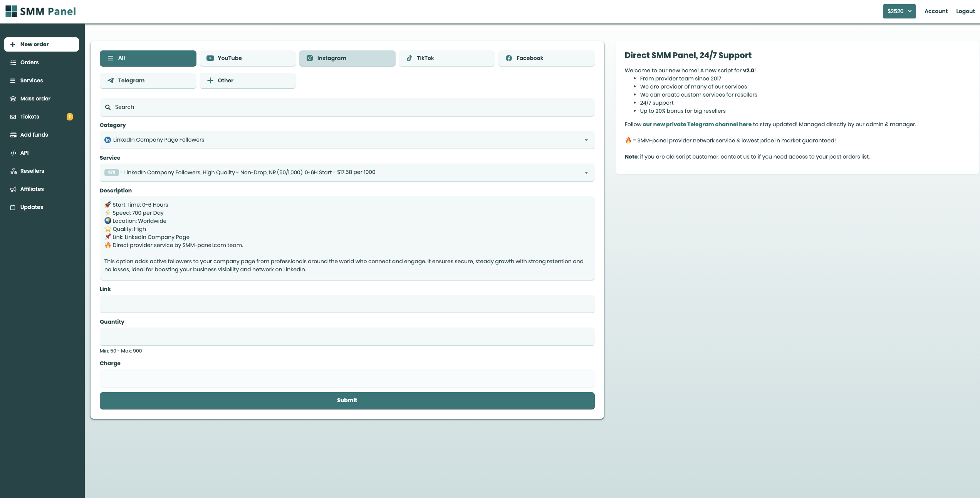Click the Affiliates megaphone icon
980x498 pixels.
[x=13, y=189]
